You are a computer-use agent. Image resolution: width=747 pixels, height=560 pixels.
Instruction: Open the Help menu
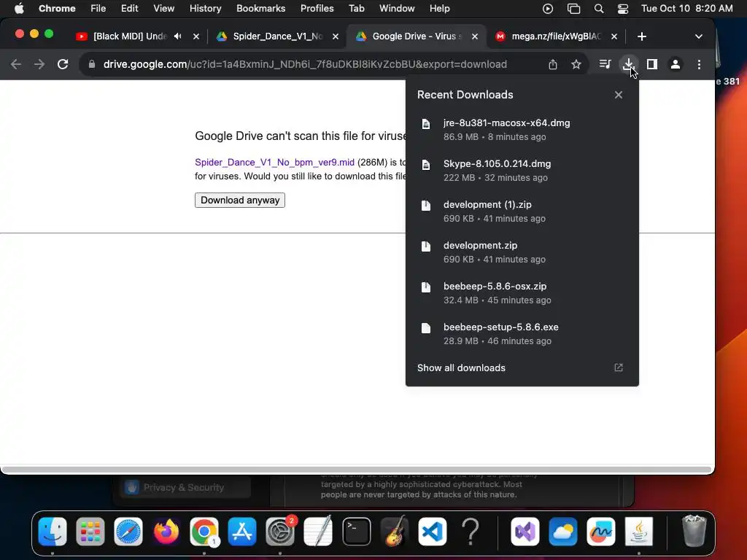tap(439, 8)
